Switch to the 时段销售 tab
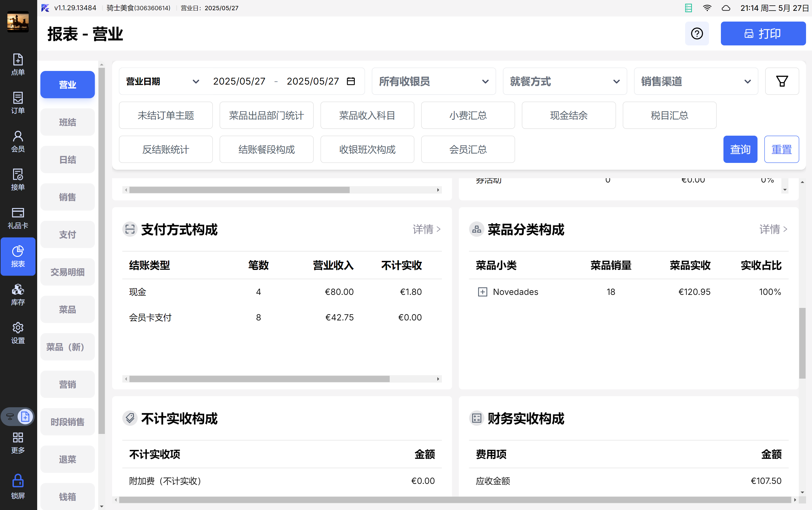Image resolution: width=812 pixels, height=510 pixels. point(68,422)
